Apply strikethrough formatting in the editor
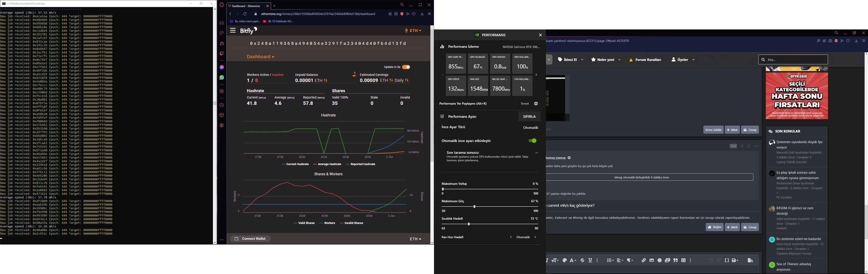The height and width of the screenshot is (274, 868). [x=582, y=260]
